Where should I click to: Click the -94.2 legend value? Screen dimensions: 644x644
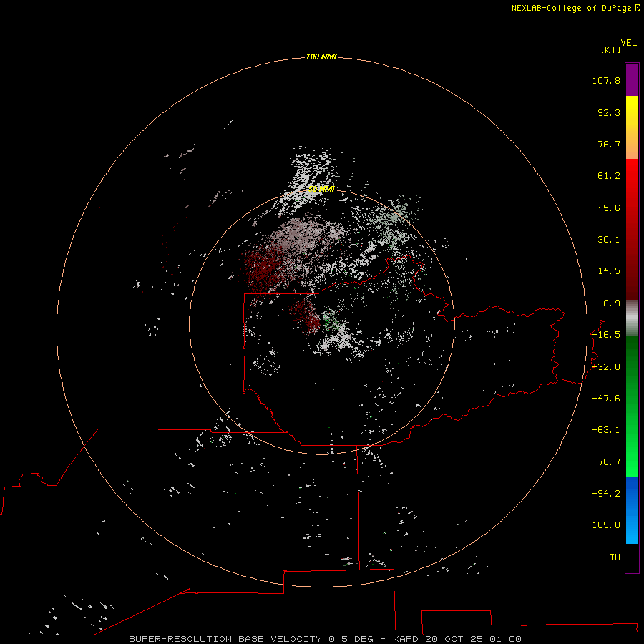pos(606,494)
